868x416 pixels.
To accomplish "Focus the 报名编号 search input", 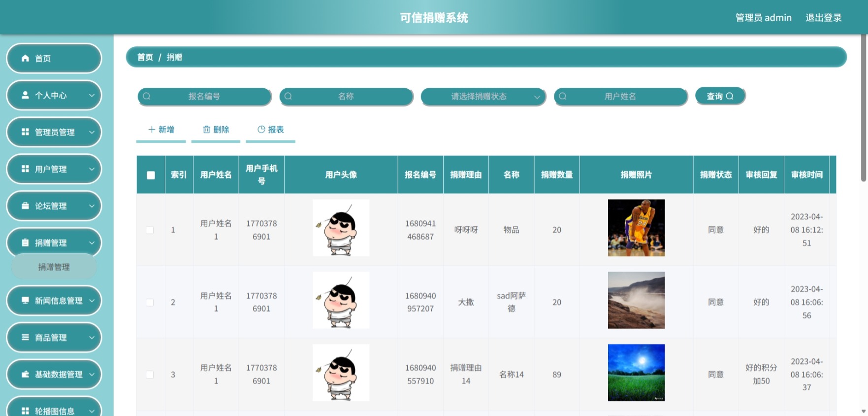I will [x=204, y=97].
